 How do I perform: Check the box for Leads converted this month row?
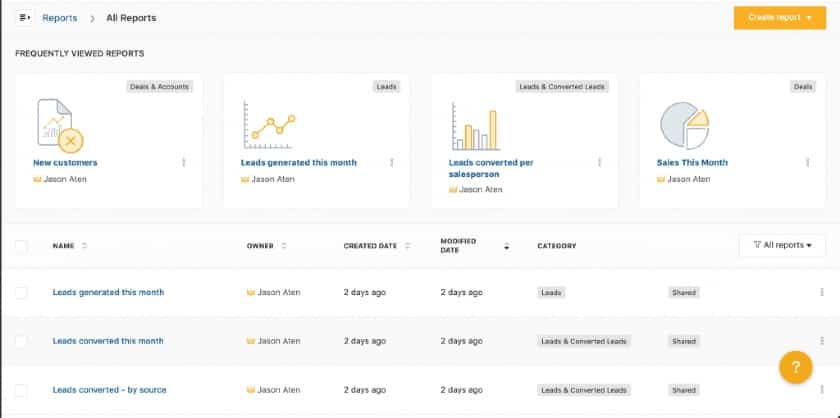(21, 341)
